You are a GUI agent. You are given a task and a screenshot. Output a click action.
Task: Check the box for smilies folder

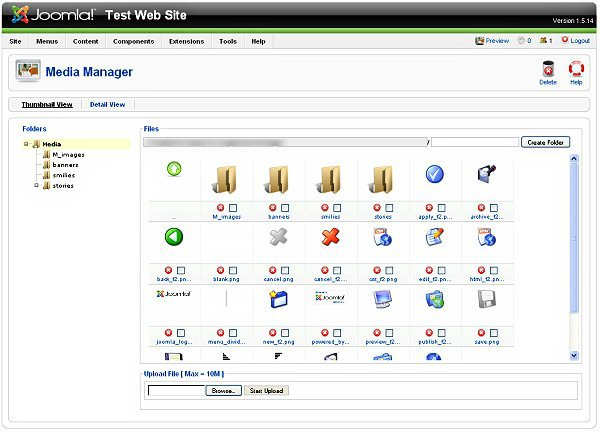click(x=337, y=208)
